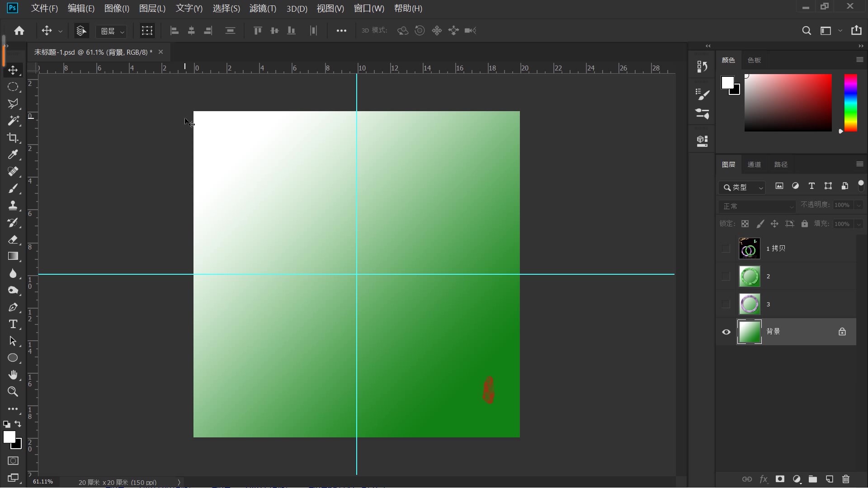Show the '1 拷贝' layer visibility
Viewport: 868px width, 488px height.
click(726, 249)
